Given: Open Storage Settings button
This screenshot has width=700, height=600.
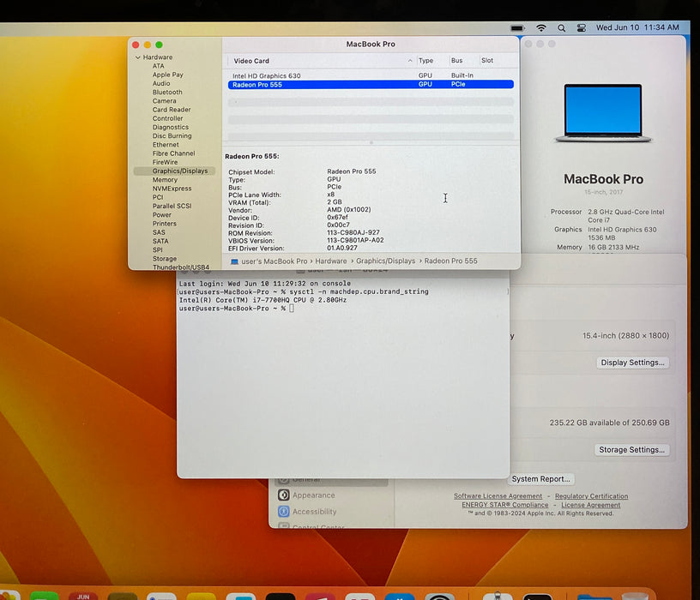Looking at the screenshot, I should 631,450.
